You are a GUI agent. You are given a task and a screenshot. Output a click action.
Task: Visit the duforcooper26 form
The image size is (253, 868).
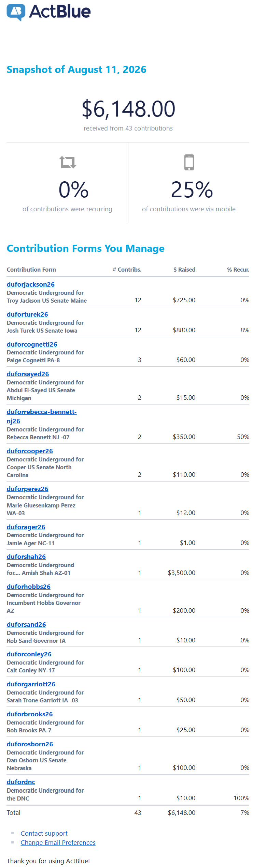tap(30, 451)
